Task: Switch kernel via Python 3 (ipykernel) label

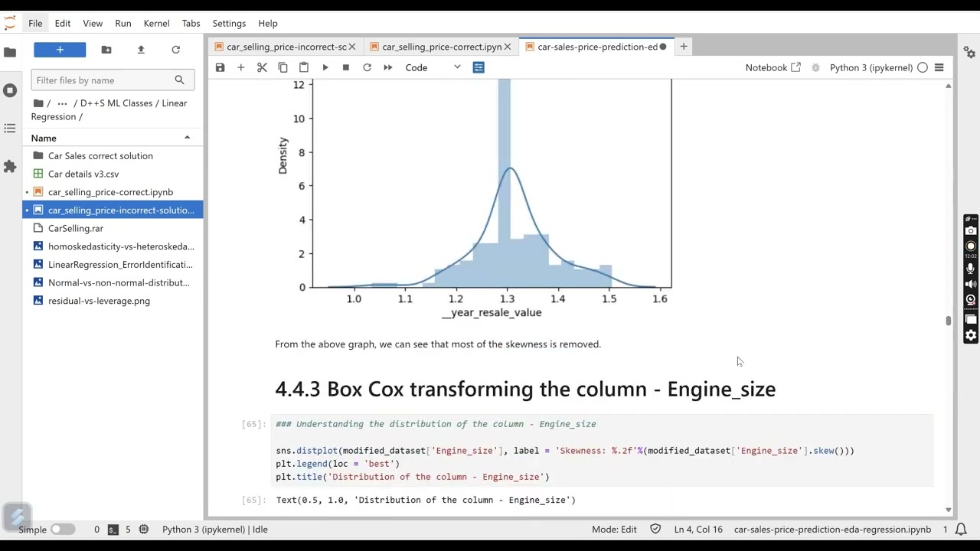Action: pos(871,67)
